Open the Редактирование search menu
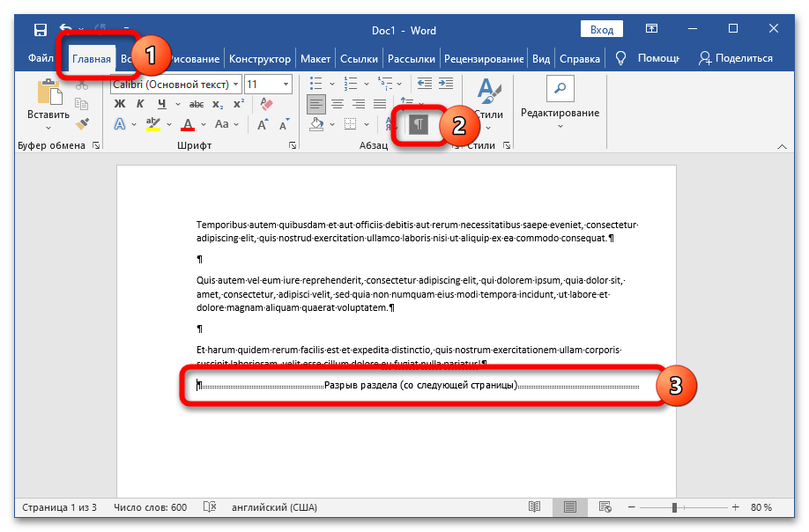Image resolution: width=809 pixels, height=532 pixels. coord(560,104)
